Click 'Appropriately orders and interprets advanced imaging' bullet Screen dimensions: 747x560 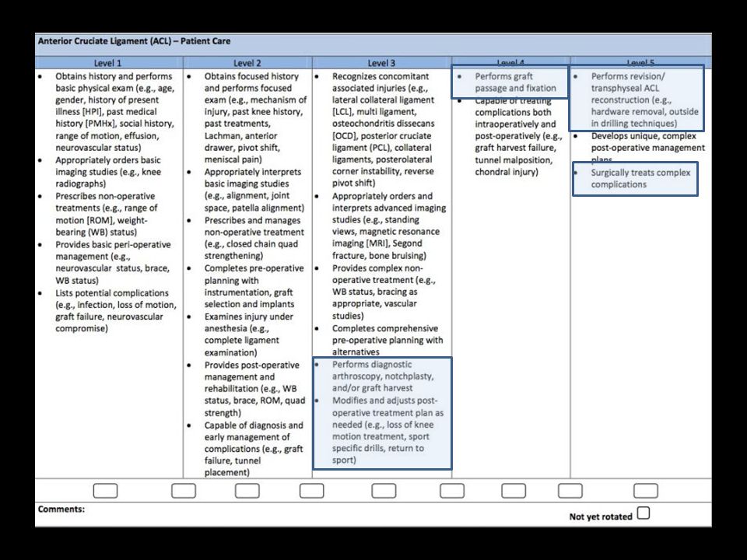[389, 226]
